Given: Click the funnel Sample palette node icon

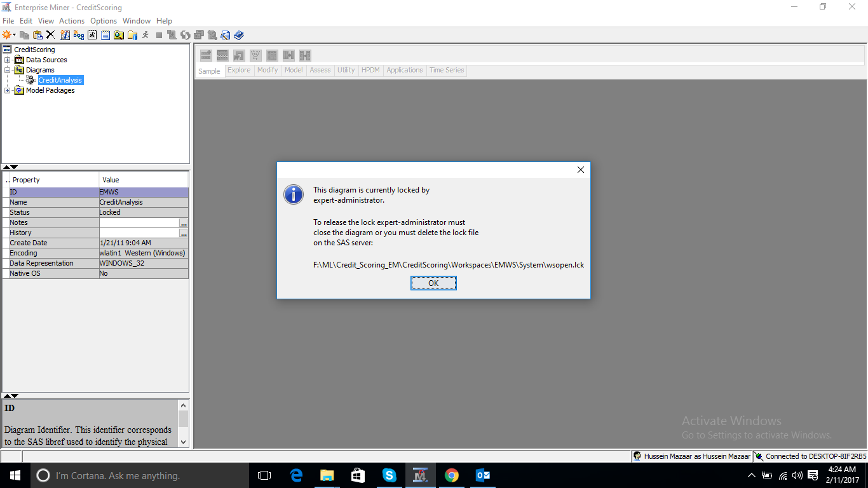Looking at the screenshot, I should point(255,55).
